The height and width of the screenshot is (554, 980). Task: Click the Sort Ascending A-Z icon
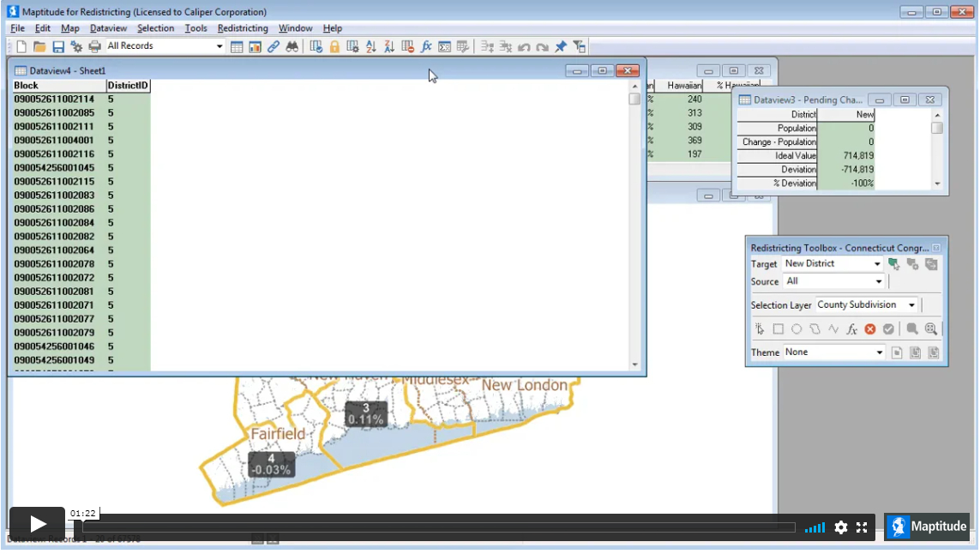pos(370,46)
